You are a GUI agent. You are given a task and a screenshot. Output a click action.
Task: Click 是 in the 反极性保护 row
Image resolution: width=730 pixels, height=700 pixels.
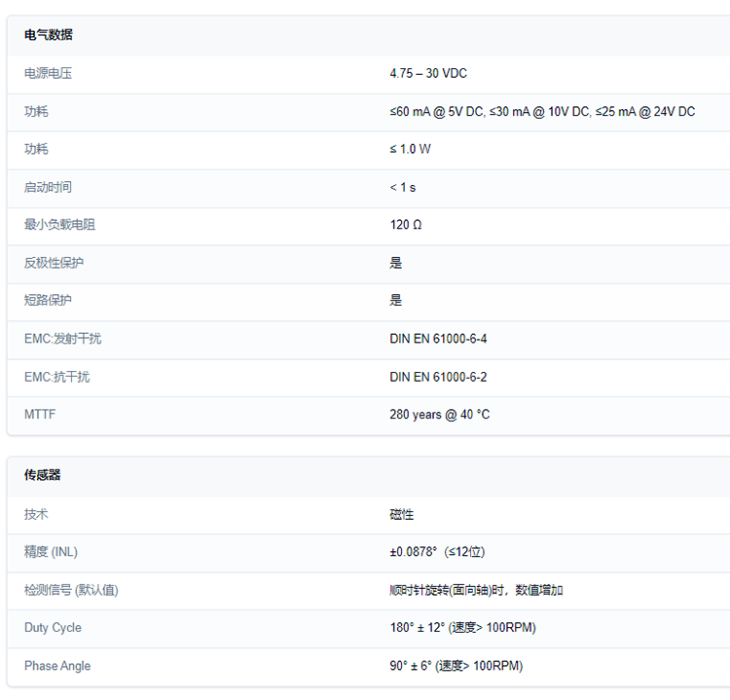tap(396, 263)
